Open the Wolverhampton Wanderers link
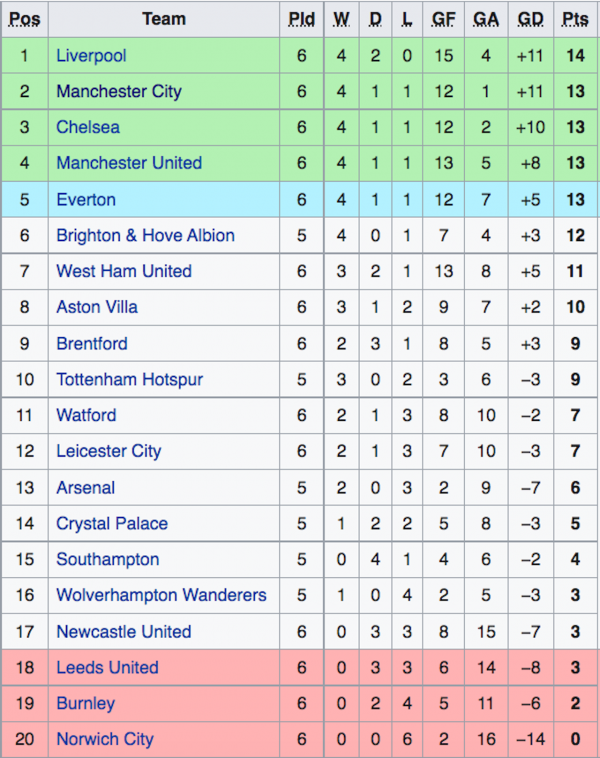This screenshot has height=758, width=600. coord(161,595)
